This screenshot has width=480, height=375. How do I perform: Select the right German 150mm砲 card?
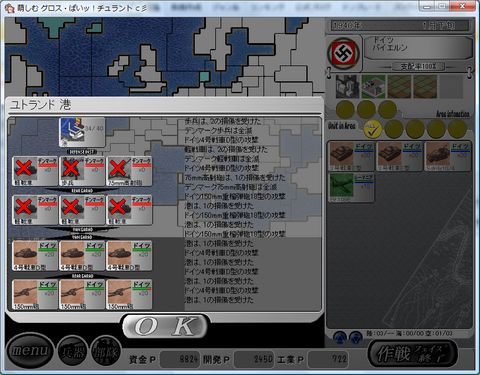point(129,295)
